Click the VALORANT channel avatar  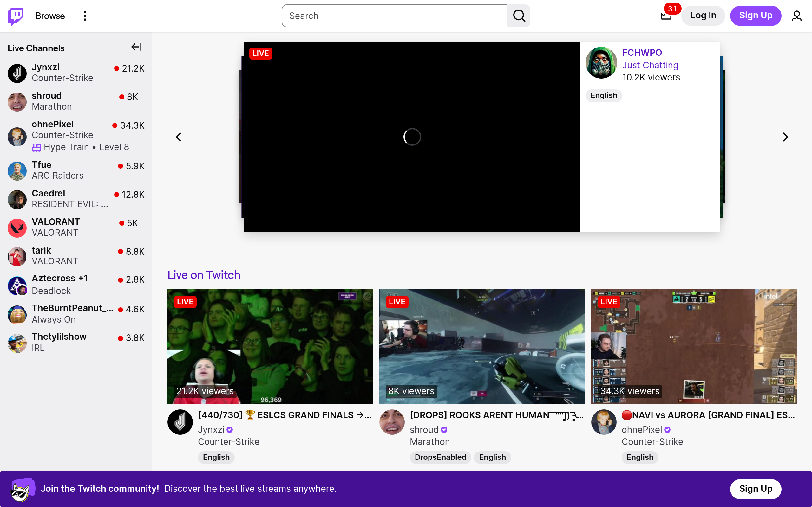pyautogui.click(x=17, y=228)
